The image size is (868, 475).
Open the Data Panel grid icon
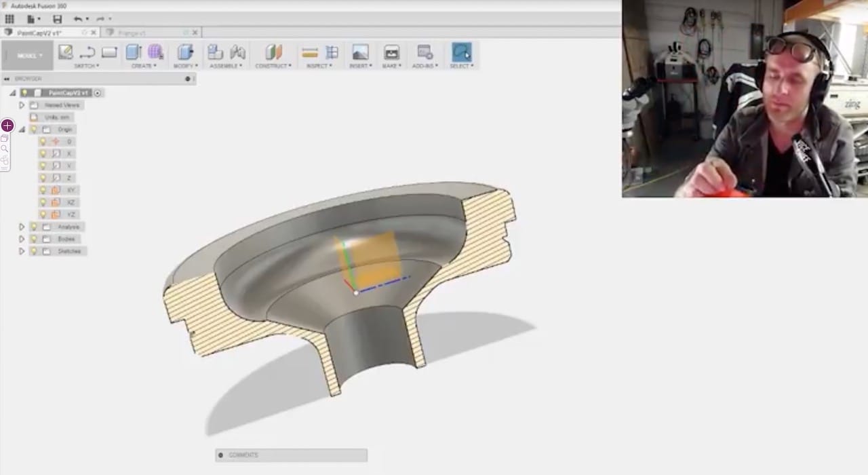point(9,19)
